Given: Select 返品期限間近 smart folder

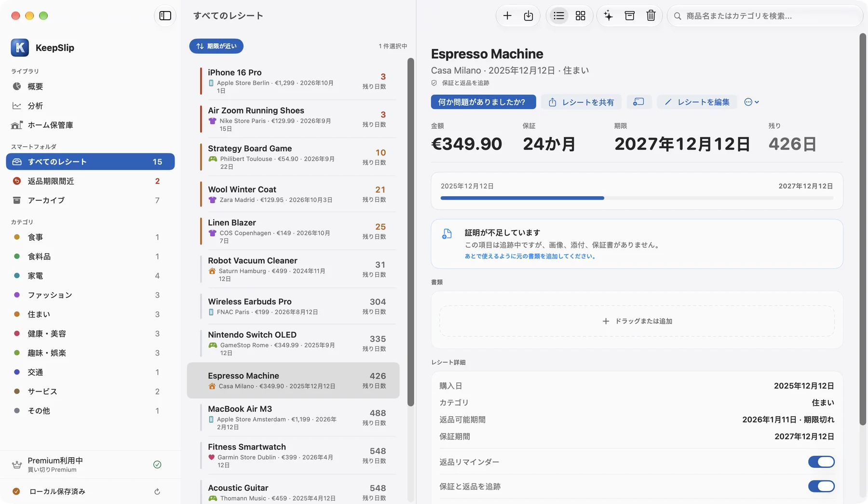Looking at the screenshot, I should point(90,181).
